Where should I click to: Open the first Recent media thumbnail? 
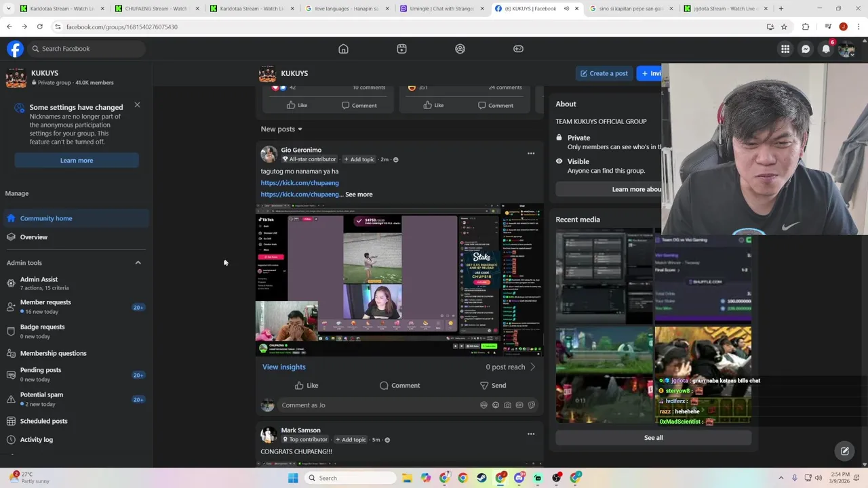click(604, 277)
